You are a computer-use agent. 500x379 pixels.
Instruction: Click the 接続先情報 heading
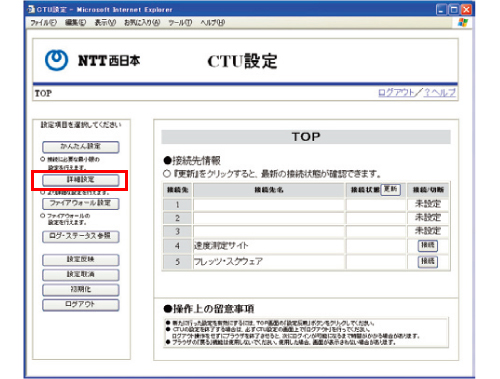click(x=192, y=161)
